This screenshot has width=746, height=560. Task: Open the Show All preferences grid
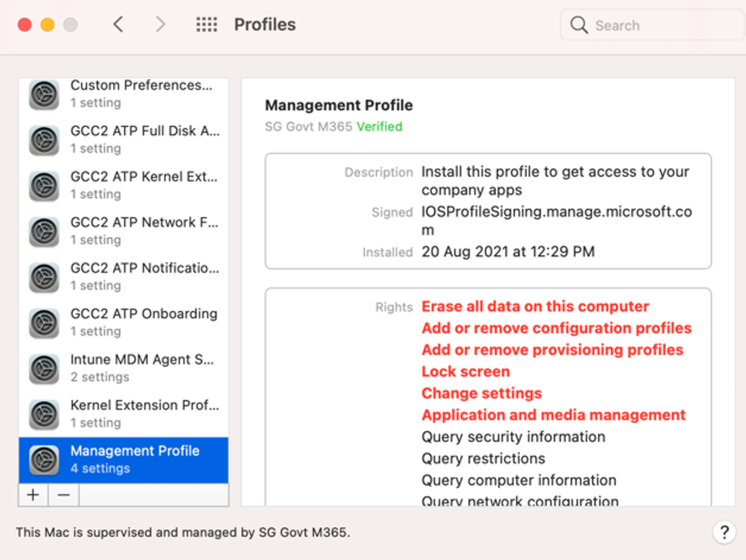click(x=206, y=25)
